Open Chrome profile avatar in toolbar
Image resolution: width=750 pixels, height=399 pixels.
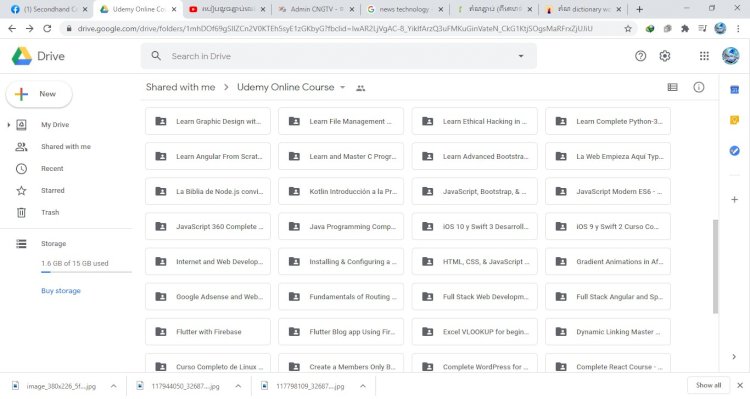pos(720,29)
